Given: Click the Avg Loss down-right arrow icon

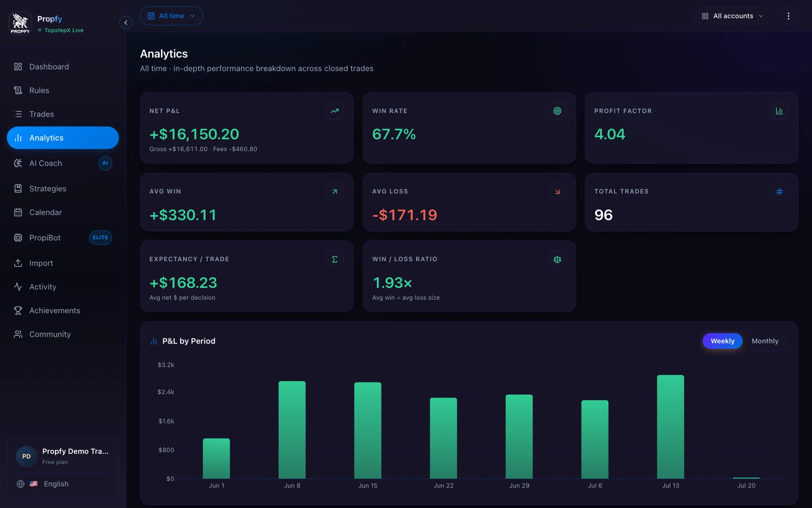Looking at the screenshot, I should click(x=557, y=191).
